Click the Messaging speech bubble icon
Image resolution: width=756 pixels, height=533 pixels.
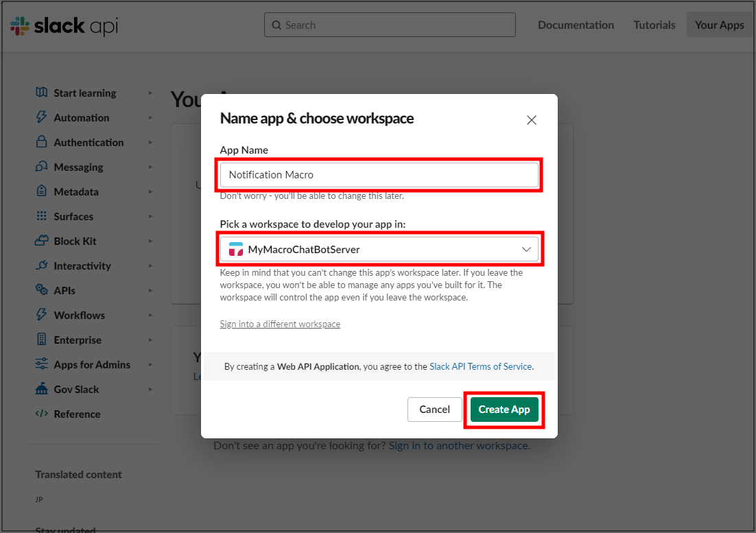(x=41, y=166)
